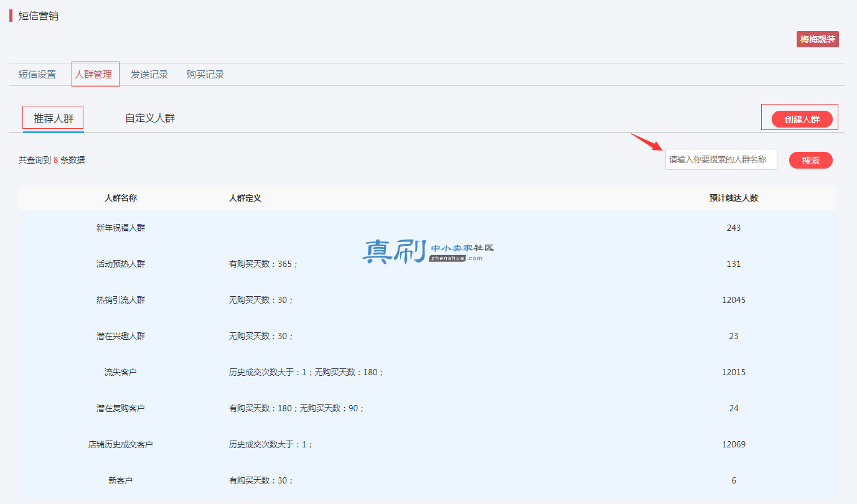The height and width of the screenshot is (504, 857).
Task: Click 新客户's 有购买天数：30； definition
Action: (261, 480)
